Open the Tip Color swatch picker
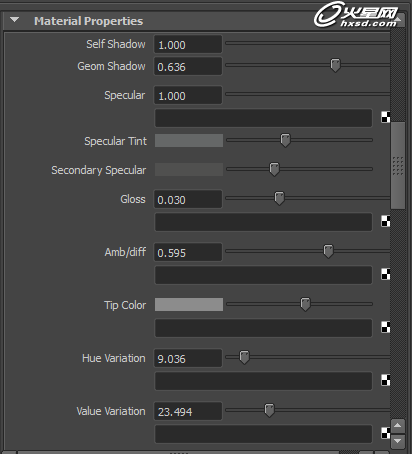Viewport: 412px width, 454px height. pyautogui.click(x=189, y=305)
